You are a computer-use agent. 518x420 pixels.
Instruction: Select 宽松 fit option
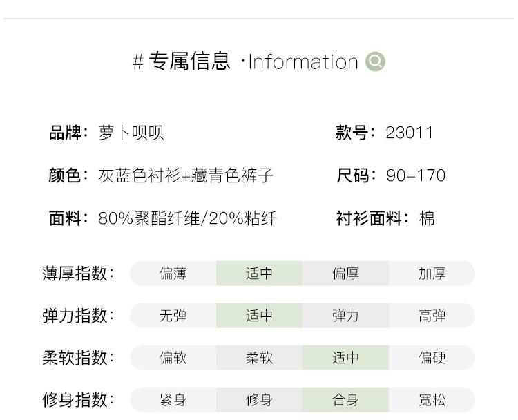coord(432,400)
